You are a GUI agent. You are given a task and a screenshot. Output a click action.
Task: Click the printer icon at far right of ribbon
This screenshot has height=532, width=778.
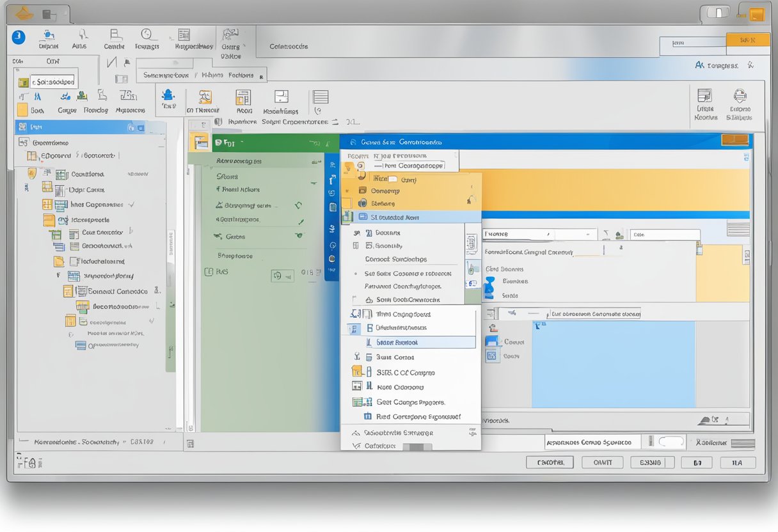[740, 97]
